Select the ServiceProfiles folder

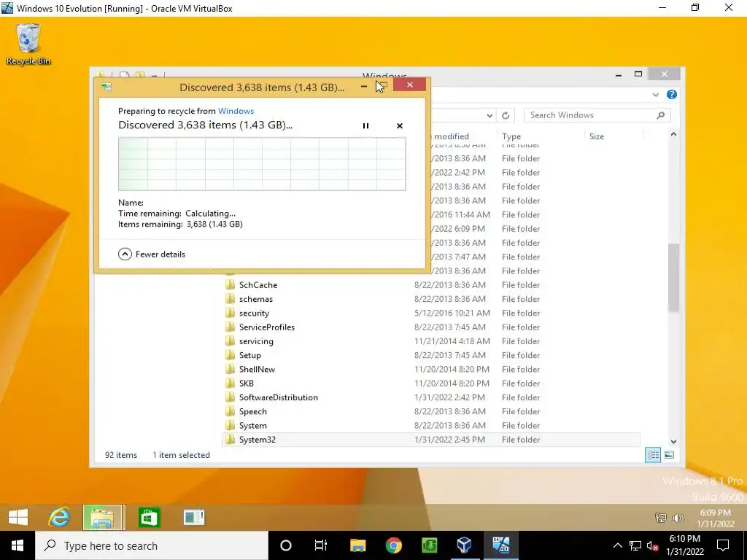click(267, 327)
